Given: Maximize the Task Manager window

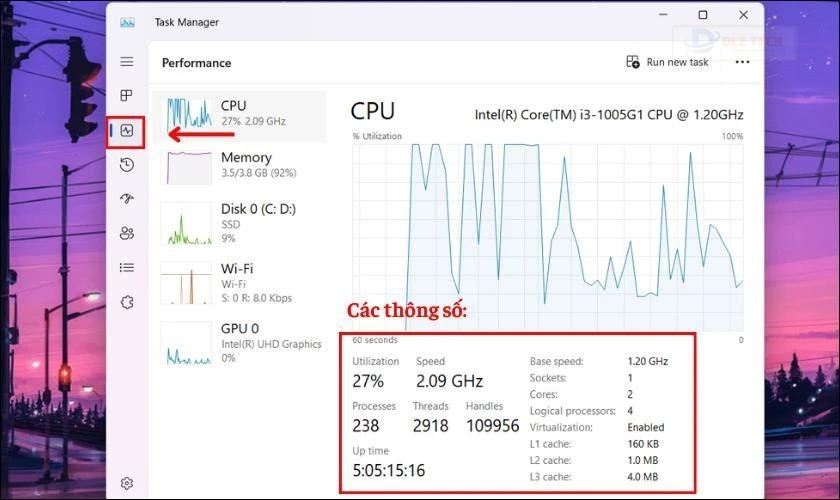Looking at the screenshot, I should click(x=703, y=15).
